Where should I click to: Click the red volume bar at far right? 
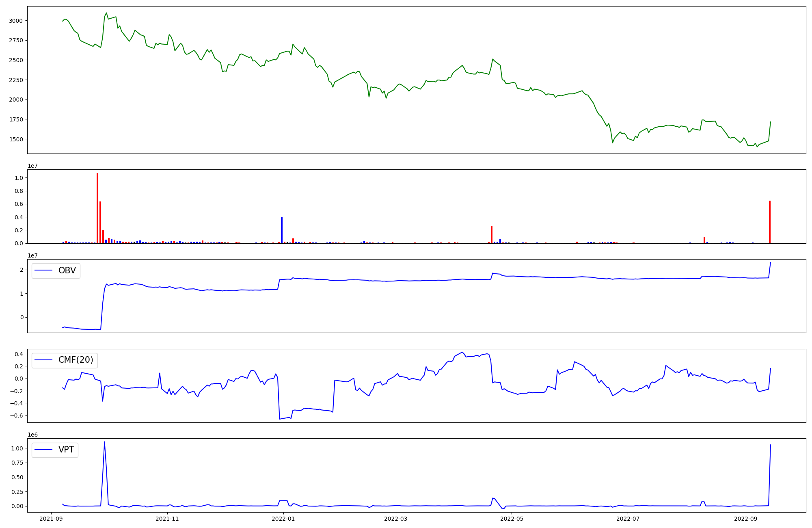coord(769,222)
